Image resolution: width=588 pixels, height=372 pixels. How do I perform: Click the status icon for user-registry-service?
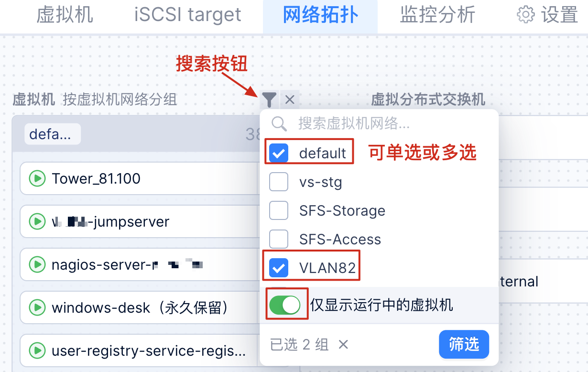click(x=37, y=351)
